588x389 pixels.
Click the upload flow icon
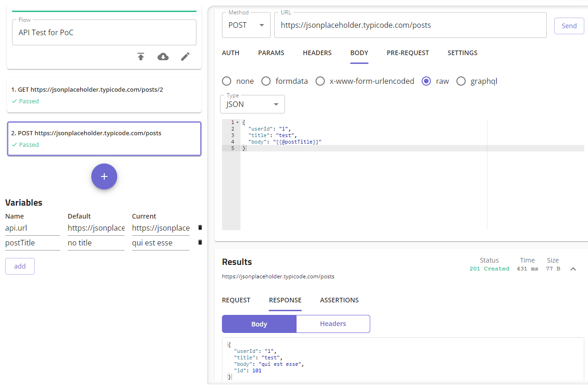tap(141, 56)
